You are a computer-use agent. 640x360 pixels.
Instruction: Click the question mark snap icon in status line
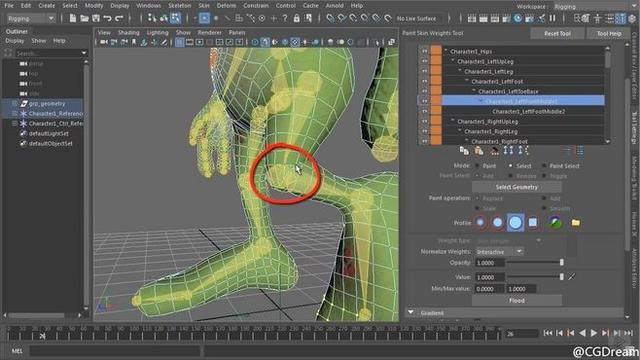pos(285,18)
